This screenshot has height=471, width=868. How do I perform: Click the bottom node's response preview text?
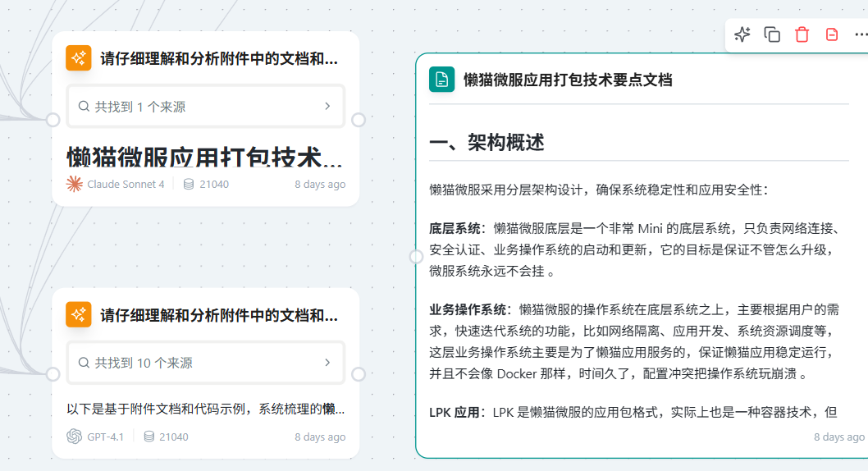point(206,409)
